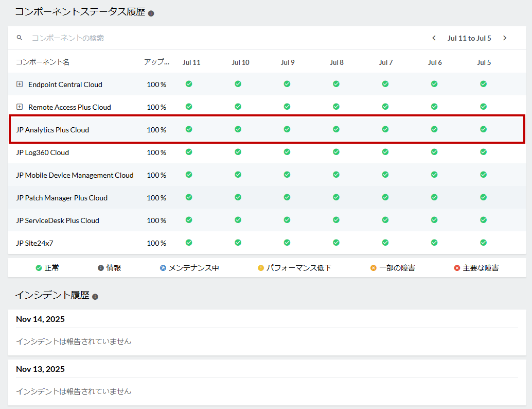Open info icon beside コンポーネントステータス履歴

(151, 13)
